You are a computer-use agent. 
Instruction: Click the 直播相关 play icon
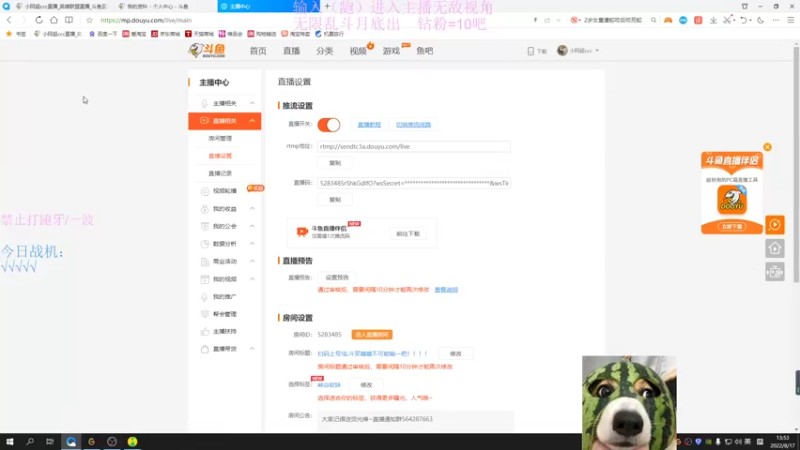click(205, 121)
